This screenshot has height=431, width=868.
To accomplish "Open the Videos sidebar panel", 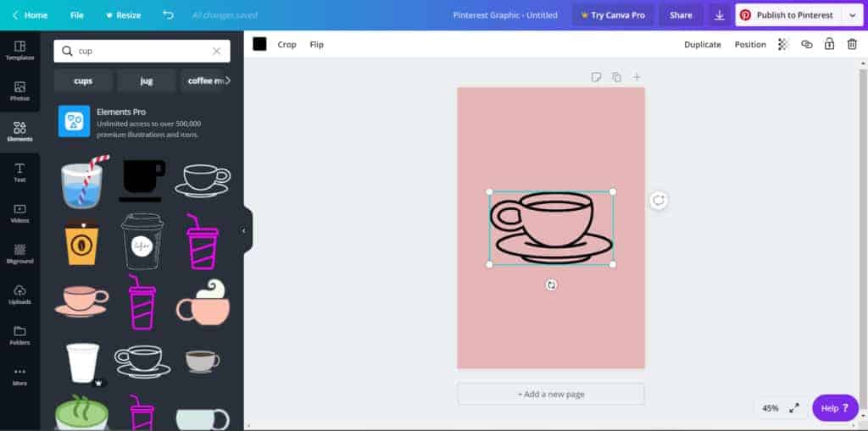I will pos(20,213).
